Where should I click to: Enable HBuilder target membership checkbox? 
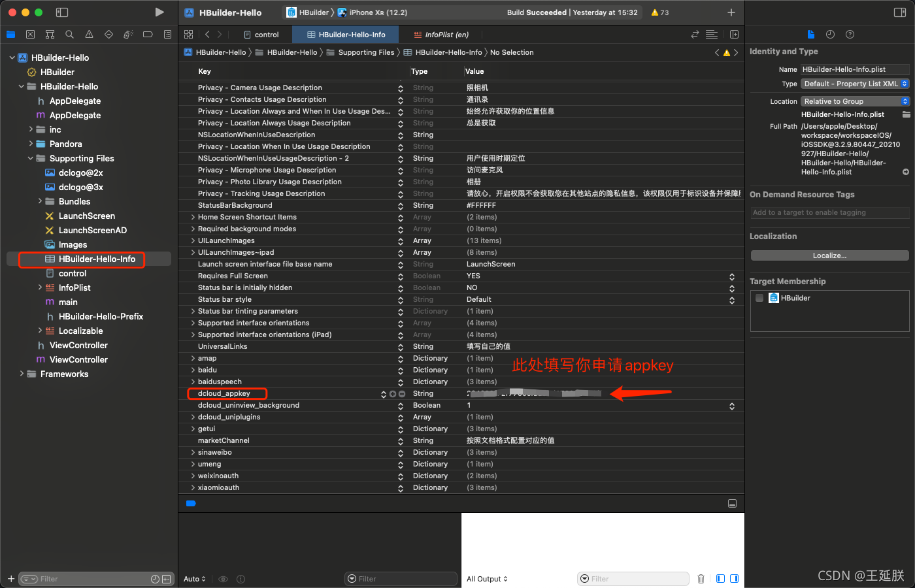coord(759,298)
